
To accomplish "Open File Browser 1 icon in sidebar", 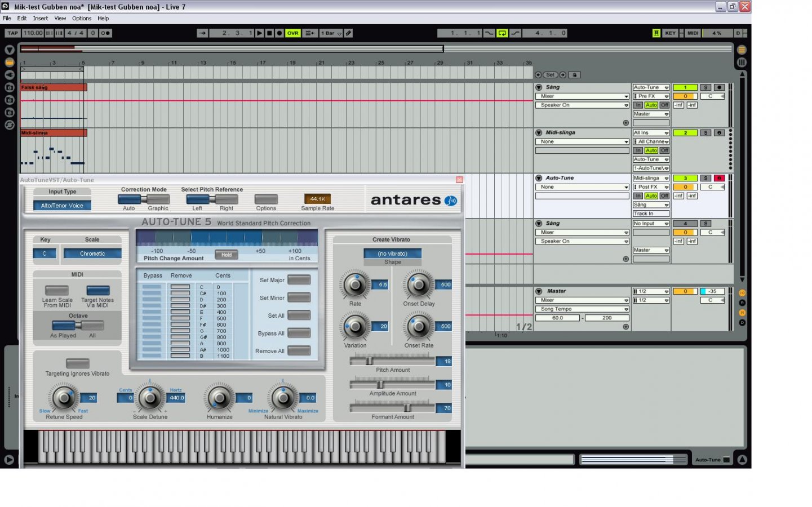I will click(x=10, y=87).
